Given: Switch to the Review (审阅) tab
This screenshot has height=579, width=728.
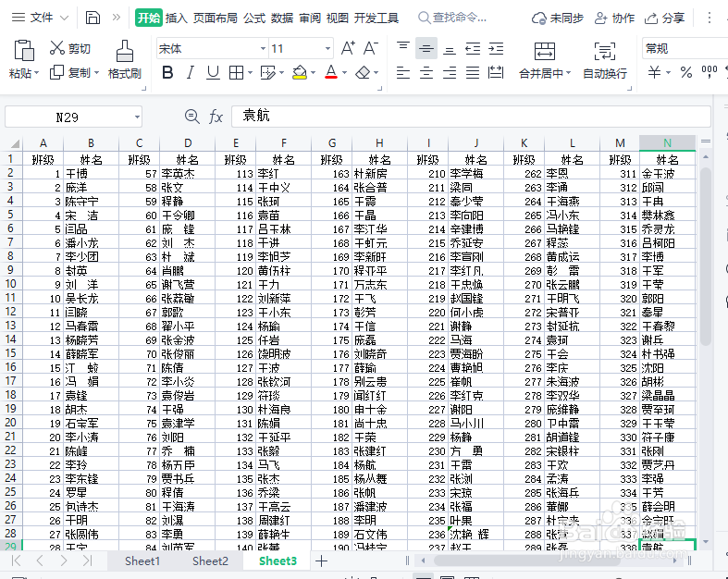Looking at the screenshot, I should point(310,18).
